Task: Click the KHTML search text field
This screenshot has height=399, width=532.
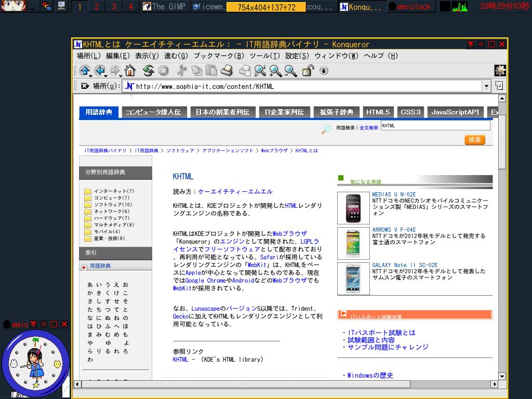Action: pos(435,126)
